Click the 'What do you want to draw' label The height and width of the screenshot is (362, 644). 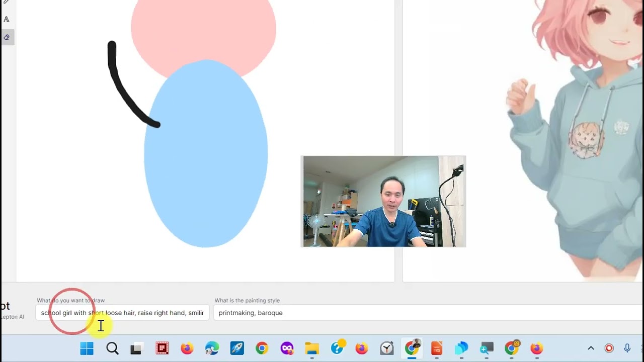[x=70, y=300]
